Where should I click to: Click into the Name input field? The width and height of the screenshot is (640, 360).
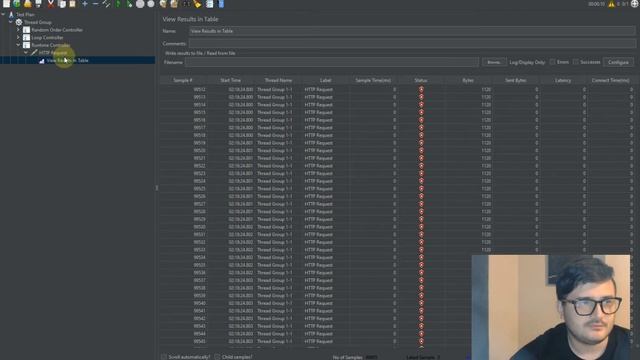[x=412, y=31]
